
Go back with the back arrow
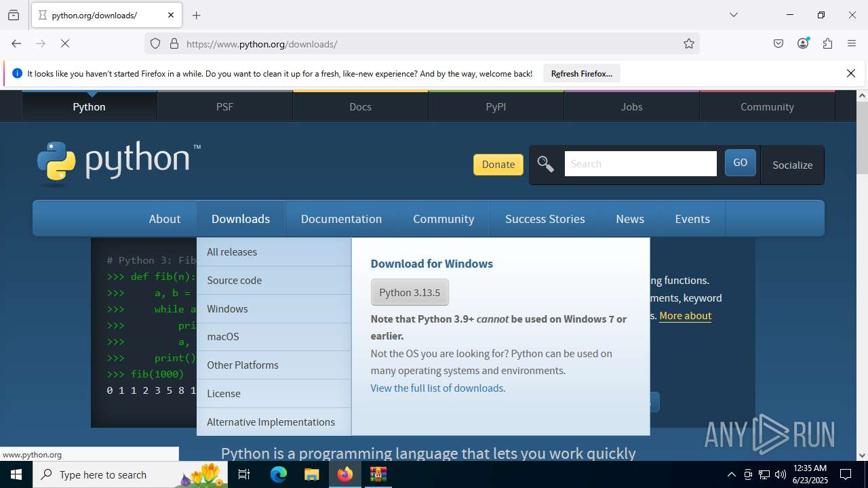point(16,43)
